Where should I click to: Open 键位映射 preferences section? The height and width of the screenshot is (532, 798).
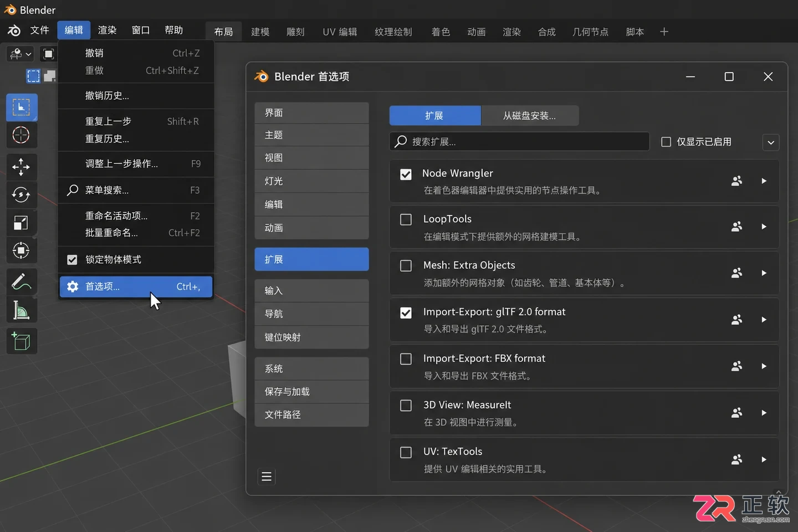click(311, 337)
